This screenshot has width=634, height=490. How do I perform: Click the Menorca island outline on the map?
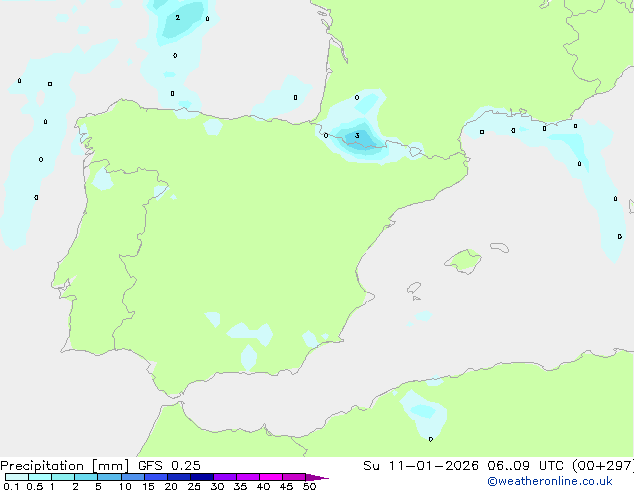click(500, 247)
